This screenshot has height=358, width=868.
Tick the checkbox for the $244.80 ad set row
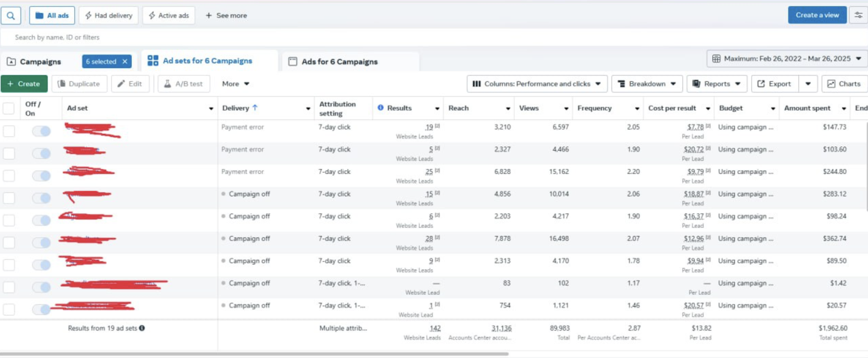pyautogui.click(x=9, y=176)
